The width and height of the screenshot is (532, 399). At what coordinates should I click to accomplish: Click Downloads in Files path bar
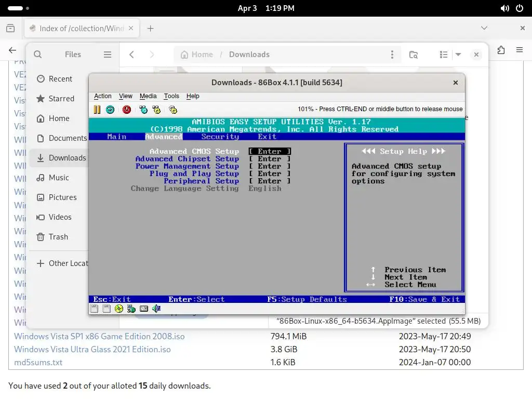(x=249, y=54)
